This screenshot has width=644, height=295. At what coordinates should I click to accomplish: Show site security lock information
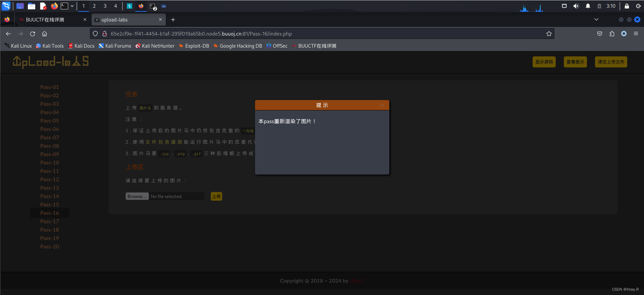[x=104, y=34]
